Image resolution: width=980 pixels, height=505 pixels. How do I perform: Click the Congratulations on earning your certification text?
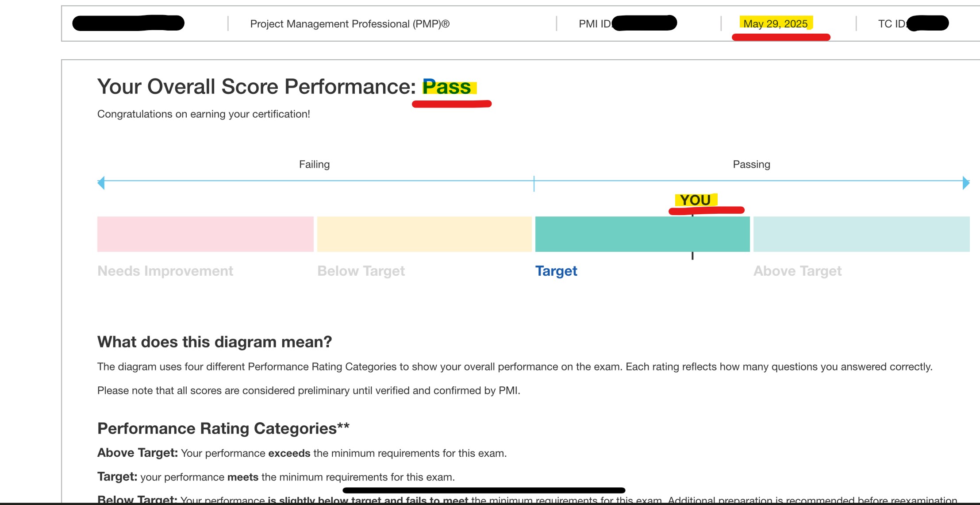pos(204,114)
